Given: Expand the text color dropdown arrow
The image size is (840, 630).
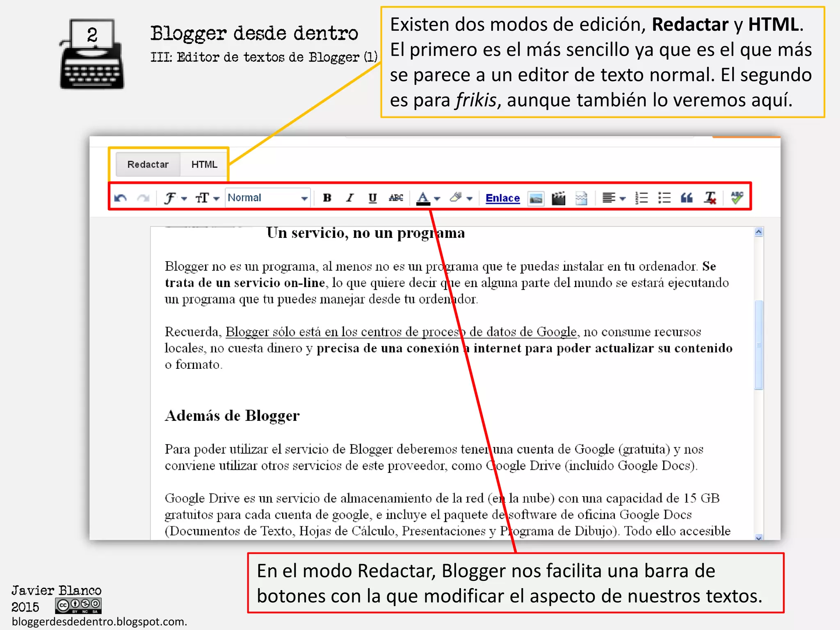Looking at the screenshot, I should click(x=437, y=199).
